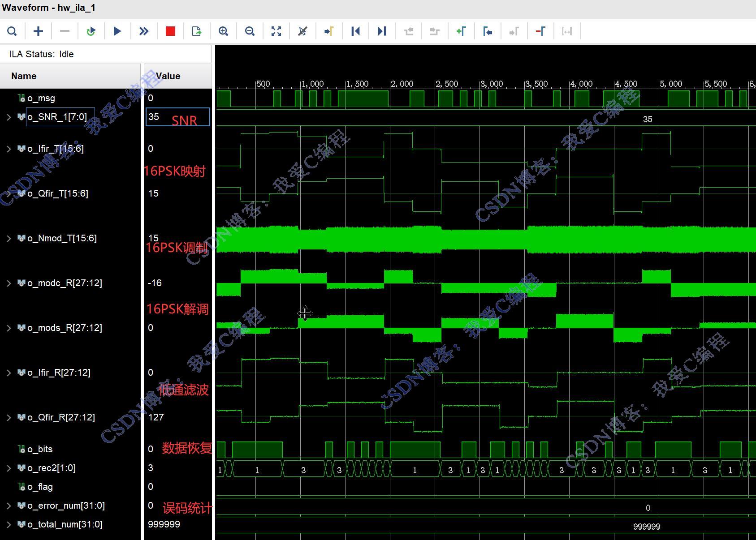Expand the o_modc_R[27:12] bus

[9, 283]
